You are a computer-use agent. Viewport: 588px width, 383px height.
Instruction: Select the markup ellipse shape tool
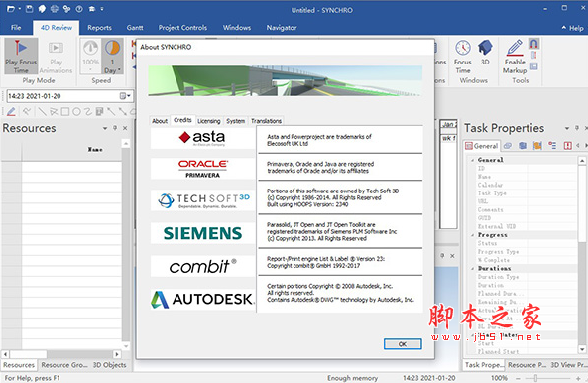(x=76, y=111)
